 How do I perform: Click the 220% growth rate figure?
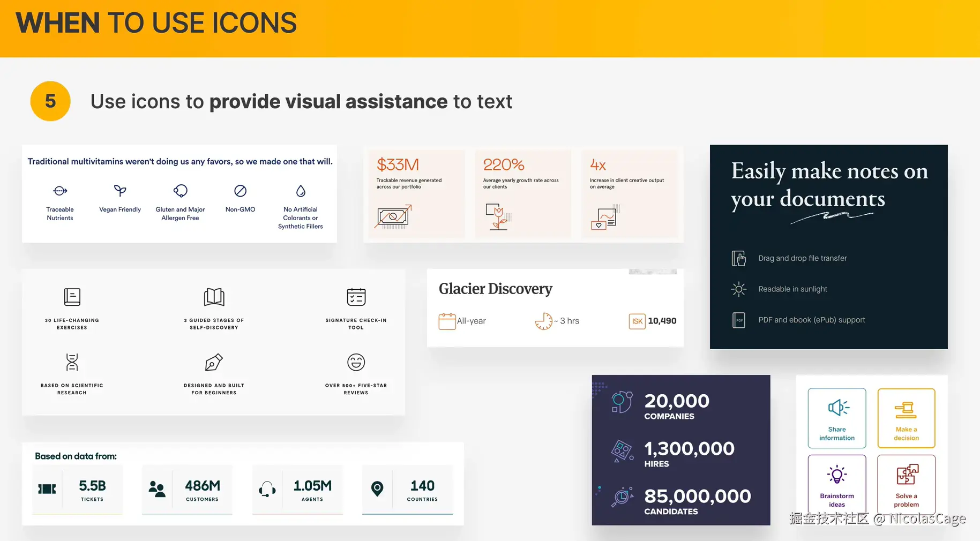[x=504, y=164]
